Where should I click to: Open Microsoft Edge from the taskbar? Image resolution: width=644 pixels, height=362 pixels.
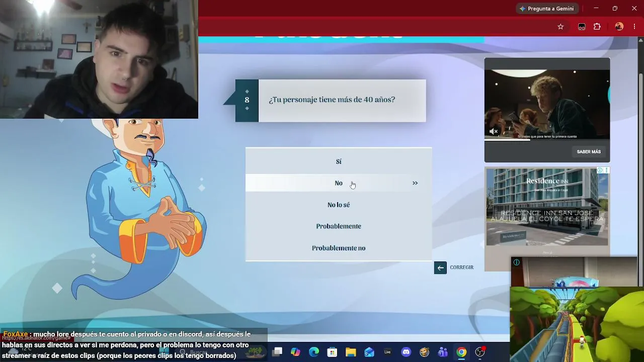point(314,352)
